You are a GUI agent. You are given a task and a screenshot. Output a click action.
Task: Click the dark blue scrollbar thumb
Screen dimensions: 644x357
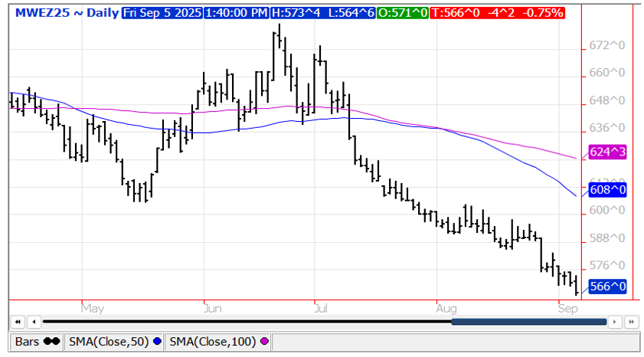(528, 322)
